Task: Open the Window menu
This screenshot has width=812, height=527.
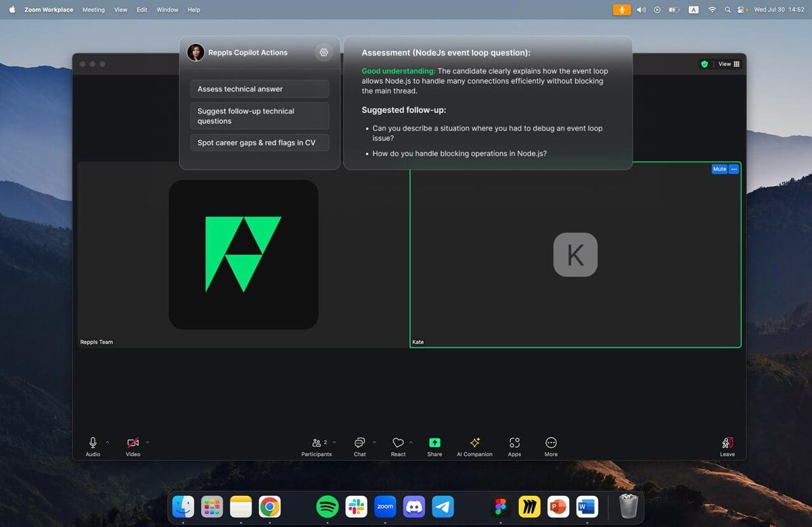Action: [167, 10]
